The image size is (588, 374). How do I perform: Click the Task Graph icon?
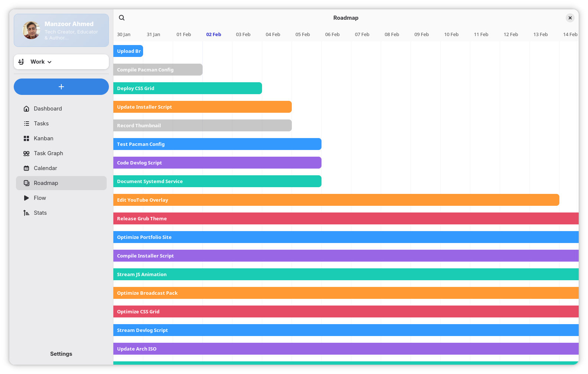(x=26, y=153)
